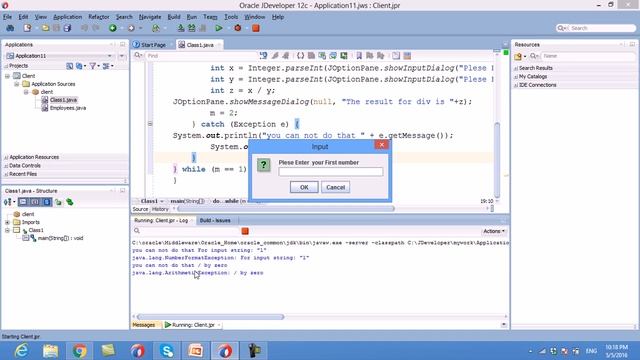This screenshot has width=640, height=360.
Task: Select the Messages tab at bottom
Action: tap(144, 325)
